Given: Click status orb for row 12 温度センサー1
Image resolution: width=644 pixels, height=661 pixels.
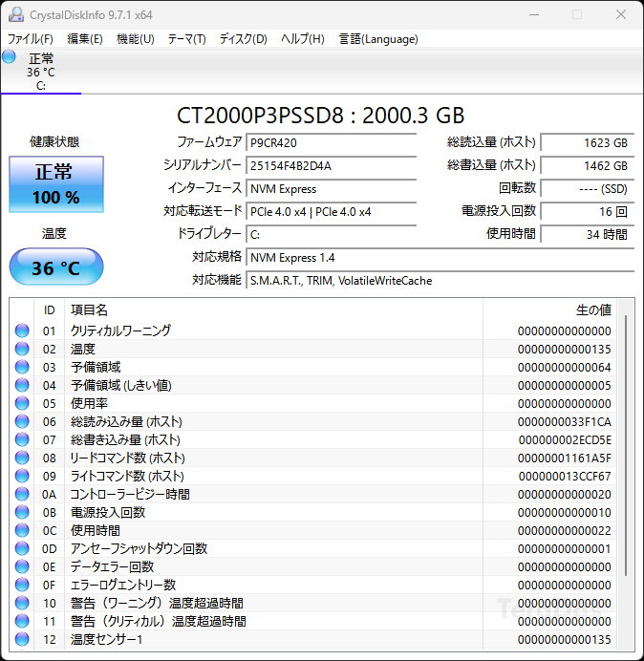Looking at the screenshot, I should pyautogui.click(x=22, y=639).
